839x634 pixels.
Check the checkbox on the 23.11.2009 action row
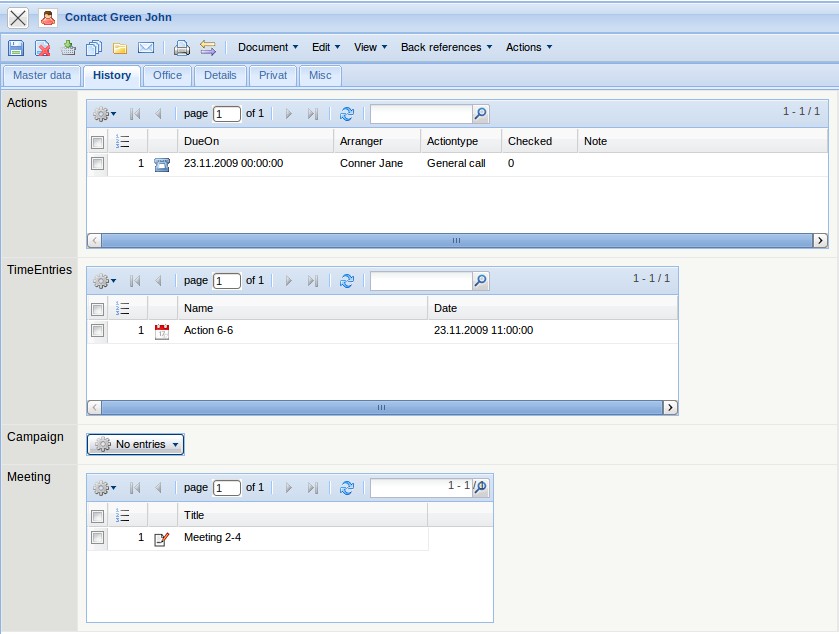point(97,163)
